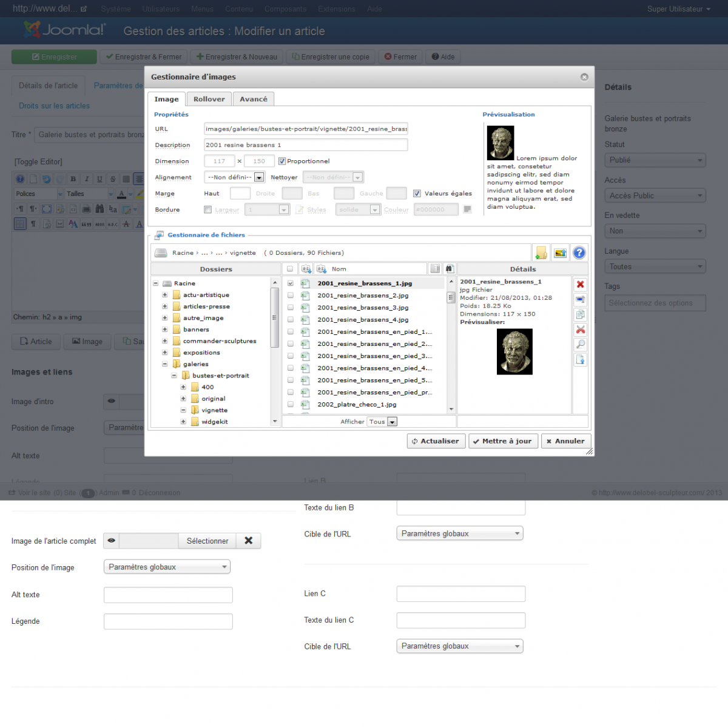Click the magnifier view file icon
The height and width of the screenshot is (727, 728).
[x=581, y=344]
